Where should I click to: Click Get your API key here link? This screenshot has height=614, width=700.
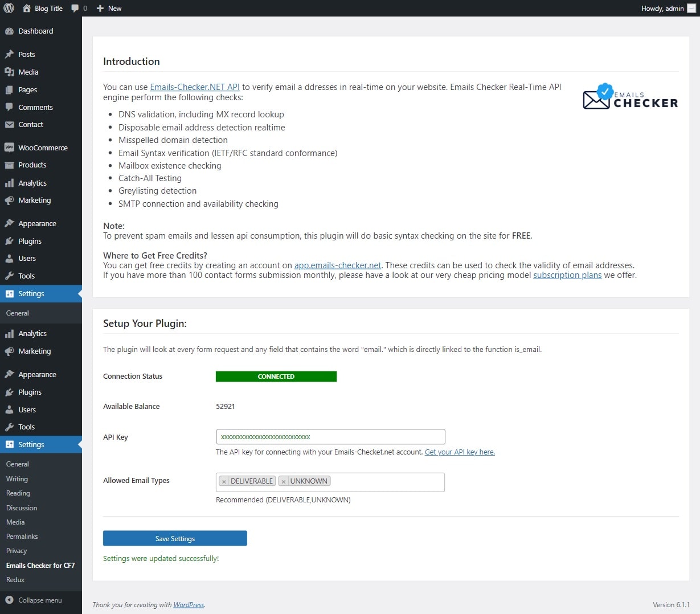(x=460, y=452)
